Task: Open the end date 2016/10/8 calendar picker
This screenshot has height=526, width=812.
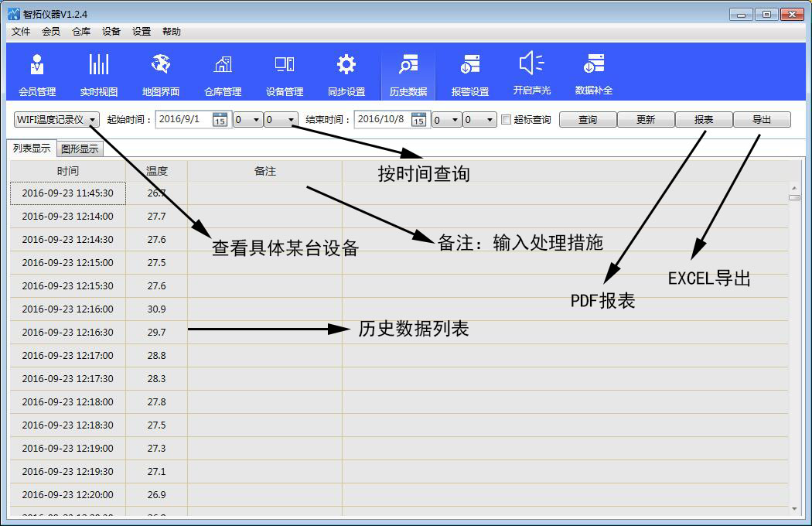Action: coord(418,120)
